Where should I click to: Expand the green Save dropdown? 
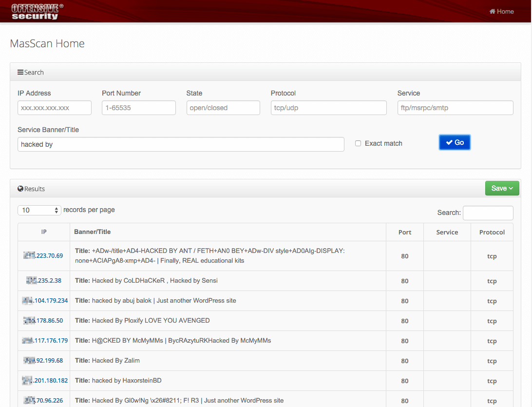pos(502,188)
